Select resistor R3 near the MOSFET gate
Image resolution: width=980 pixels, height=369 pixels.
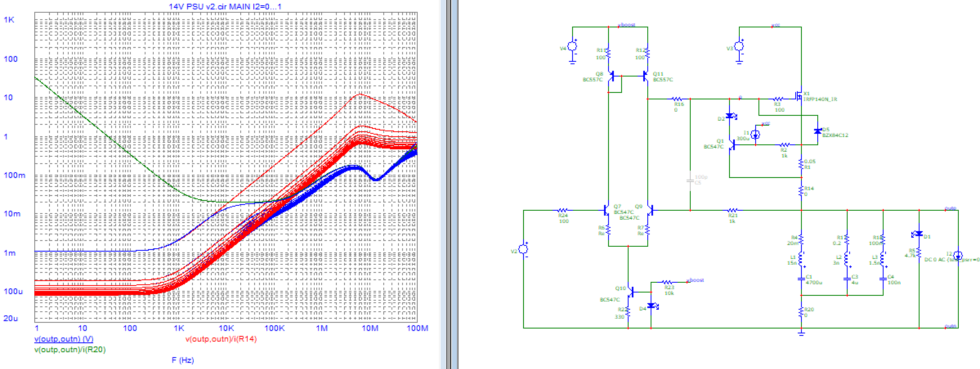[x=779, y=99]
